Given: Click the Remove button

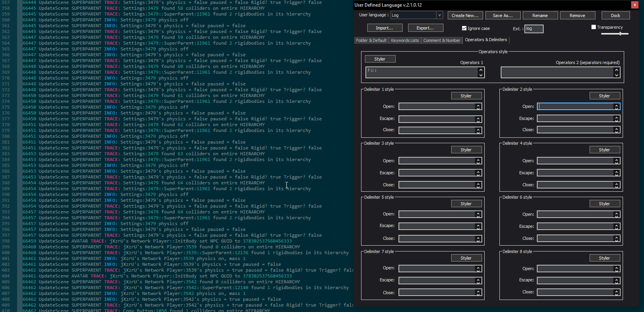Looking at the screenshot, I should [x=577, y=16].
